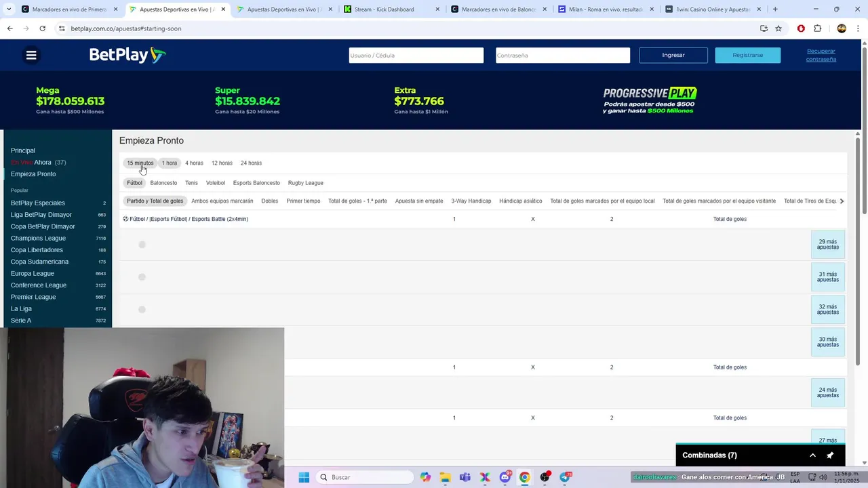Open the Recuperar contraseña link

point(821,56)
